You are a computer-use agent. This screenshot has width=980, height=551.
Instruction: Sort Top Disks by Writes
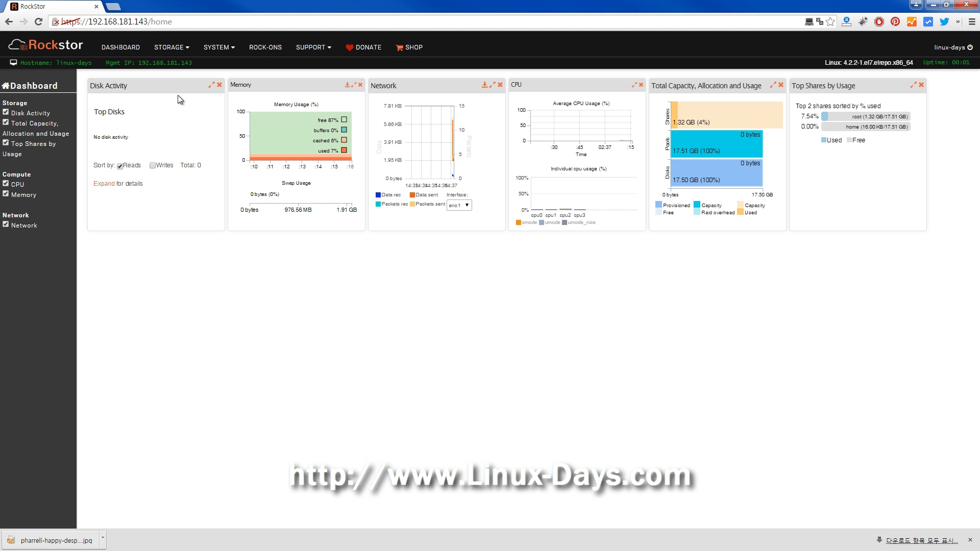point(153,165)
